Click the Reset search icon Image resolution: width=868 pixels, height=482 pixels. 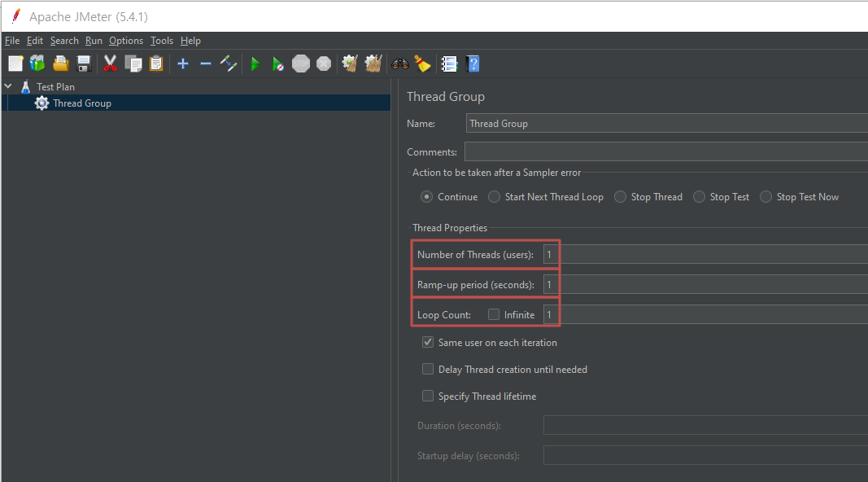pyautogui.click(x=423, y=64)
